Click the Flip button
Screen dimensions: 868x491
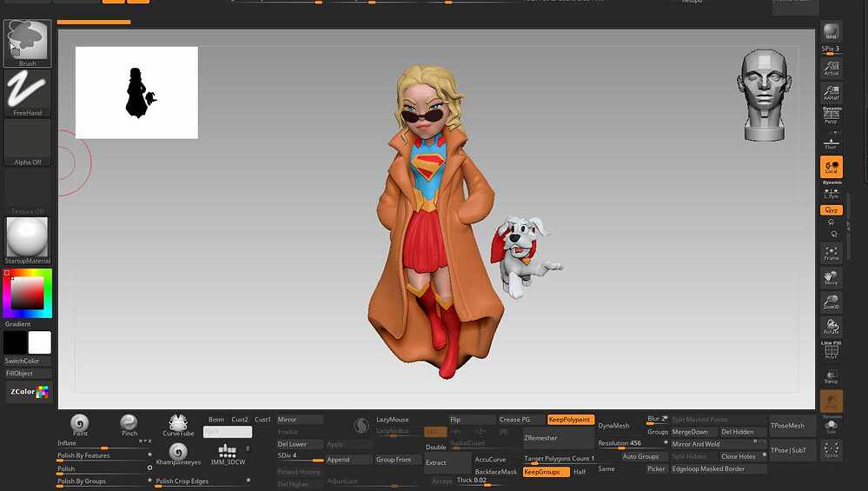[x=472, y=420]
